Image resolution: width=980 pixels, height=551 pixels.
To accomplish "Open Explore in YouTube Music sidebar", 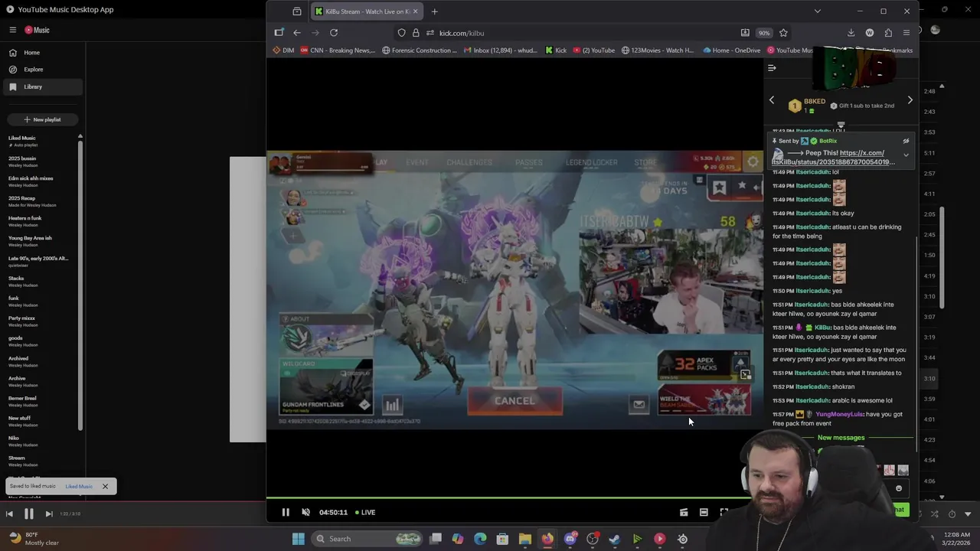I will pos(42,70).
